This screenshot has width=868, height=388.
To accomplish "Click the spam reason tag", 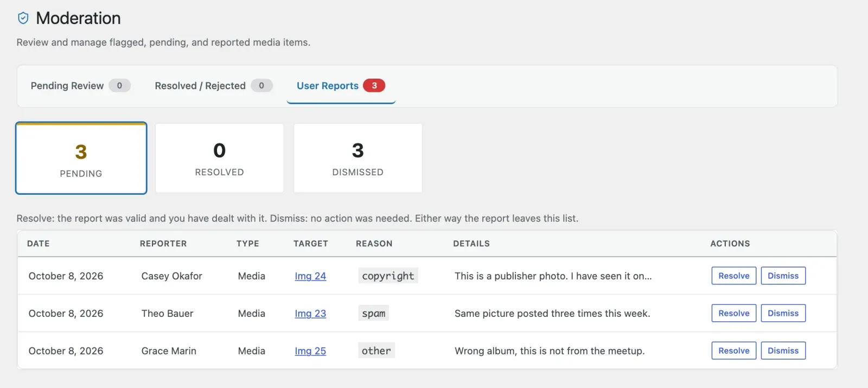I will click(374, 313).
